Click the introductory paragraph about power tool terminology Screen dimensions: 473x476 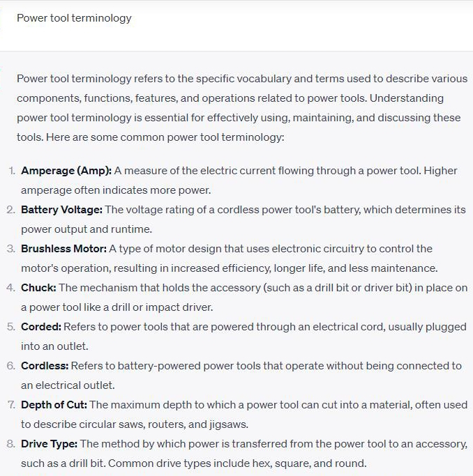[239, 108]
